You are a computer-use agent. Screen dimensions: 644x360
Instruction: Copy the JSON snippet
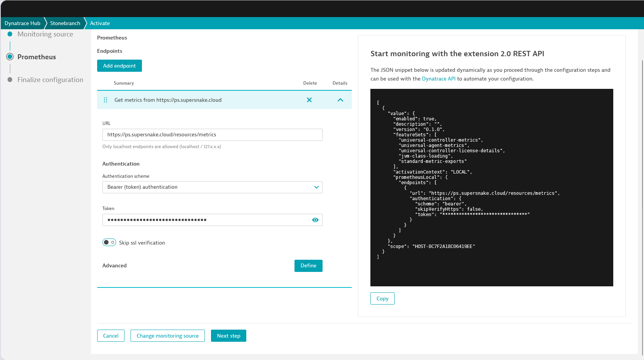pyautogui.click(x=383, y=298)
